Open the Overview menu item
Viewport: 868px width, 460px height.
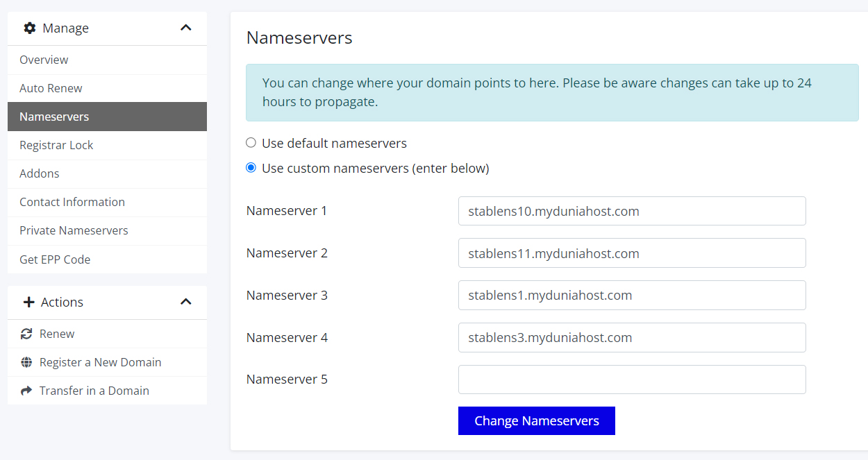click(x=44, y=60)
